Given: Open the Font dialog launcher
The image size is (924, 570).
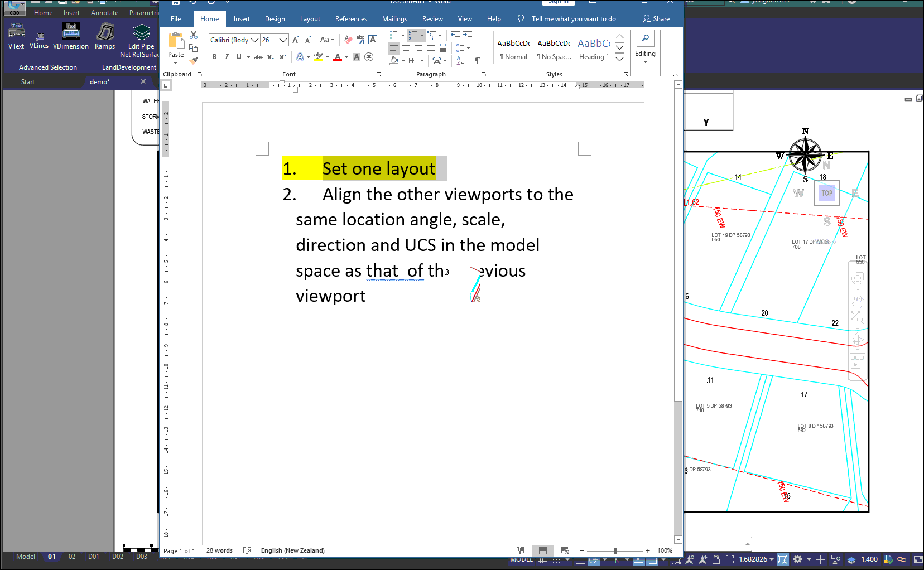Looking at the screenshot, I should 379,74.
